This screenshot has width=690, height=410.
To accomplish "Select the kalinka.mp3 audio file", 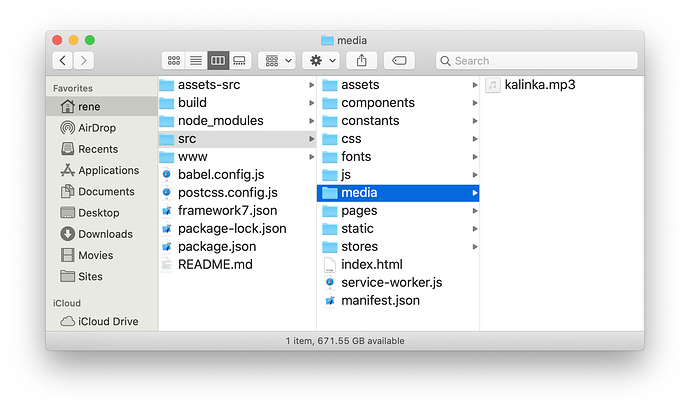I will 562,84.
